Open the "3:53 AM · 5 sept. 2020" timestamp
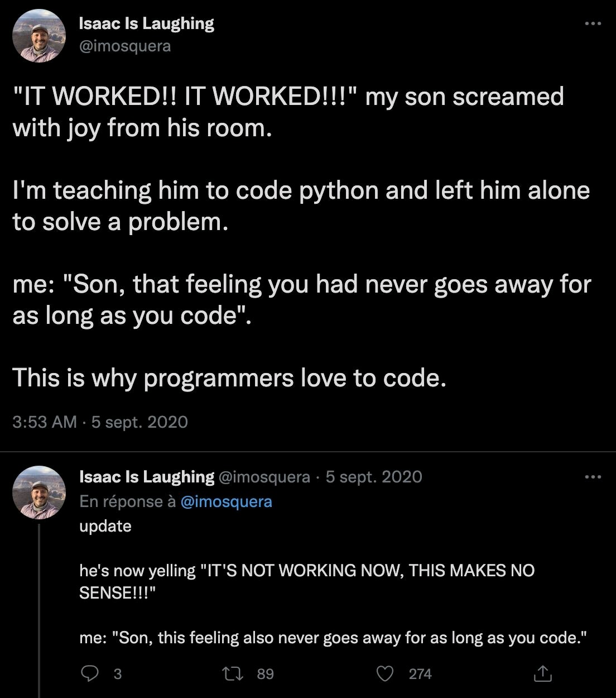616x698 pixels. (x=100, y=422)
